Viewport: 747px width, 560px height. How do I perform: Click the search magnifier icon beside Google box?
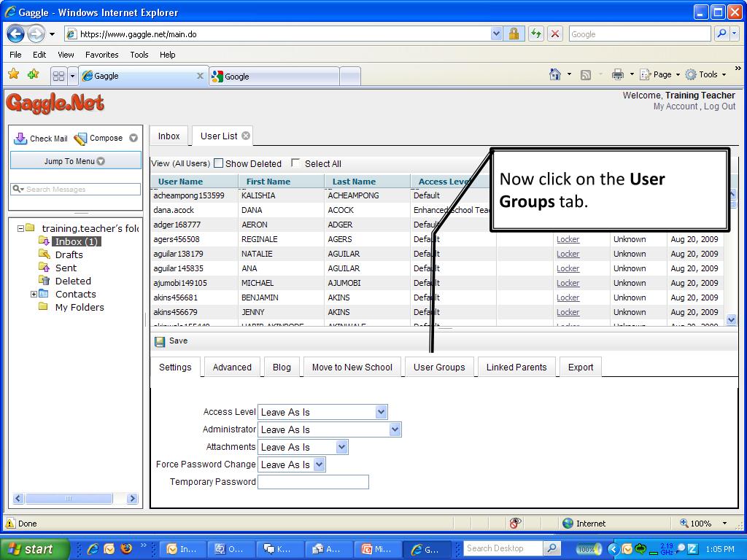point(721,34)
